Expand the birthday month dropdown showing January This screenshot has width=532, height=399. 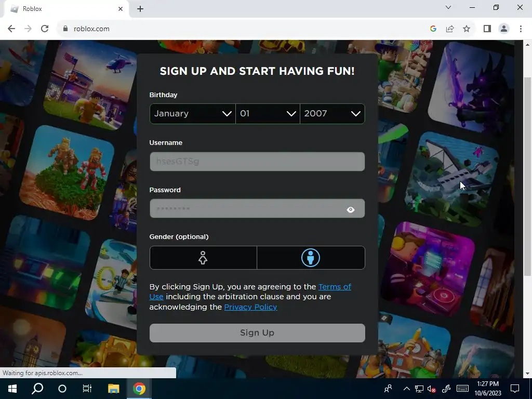[192, 114]
